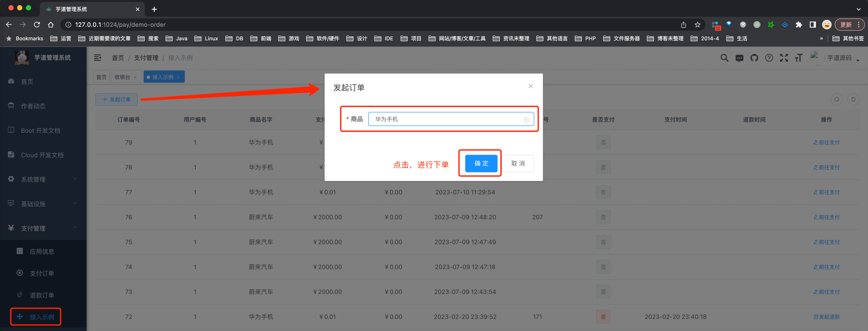Click the refresh icon above table
Screen dimensions: 868x331
click(853, 99)
